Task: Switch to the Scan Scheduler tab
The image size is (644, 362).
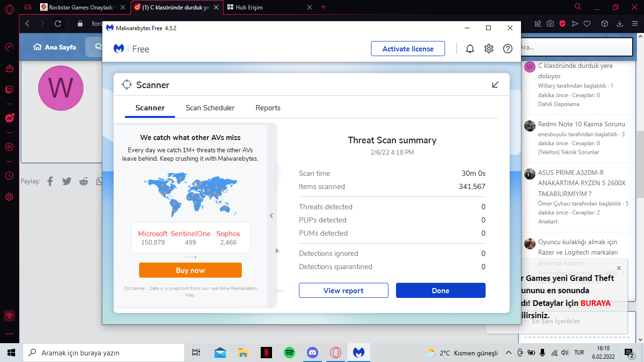Action: pos(210,108)
